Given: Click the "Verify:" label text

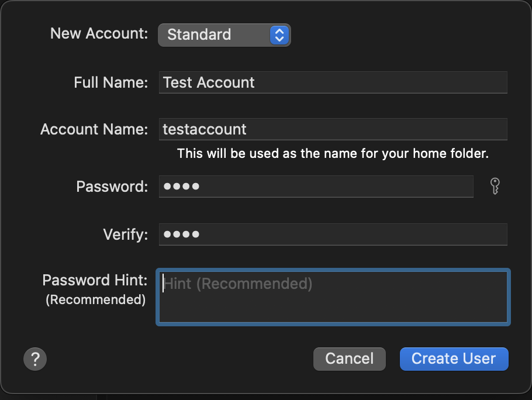Looking at the screenshot, I should point(125,235).
